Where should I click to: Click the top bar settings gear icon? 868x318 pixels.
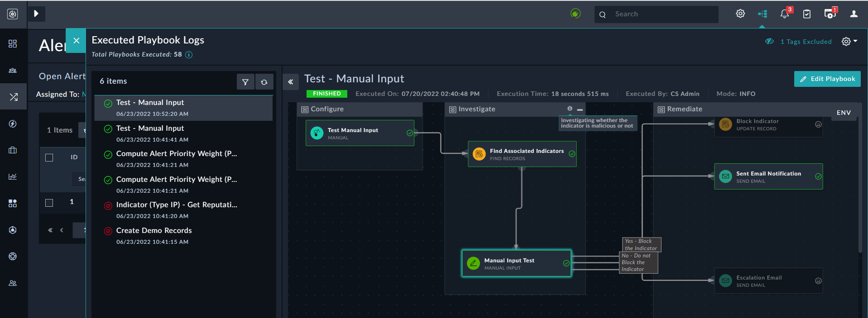[x=740, y=14]
